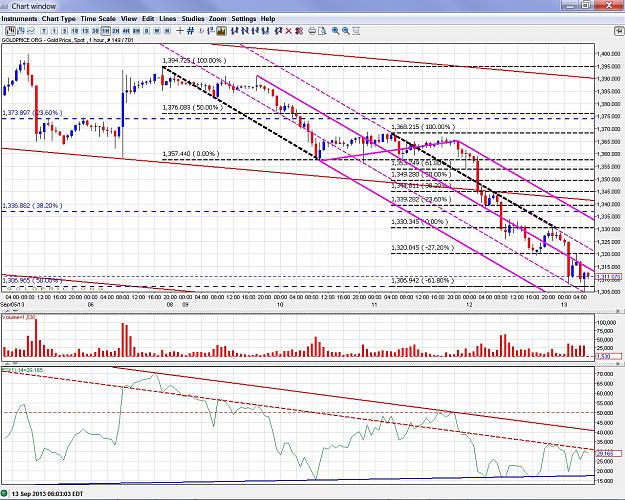Open the View menu
Screen dimensions: 625x500
pos(129,19)
